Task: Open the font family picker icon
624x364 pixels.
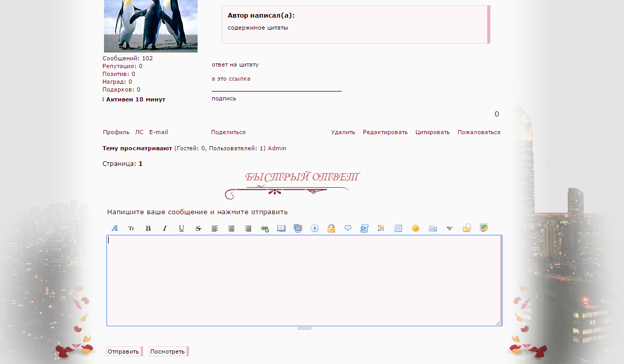Action: pos(115,228)
